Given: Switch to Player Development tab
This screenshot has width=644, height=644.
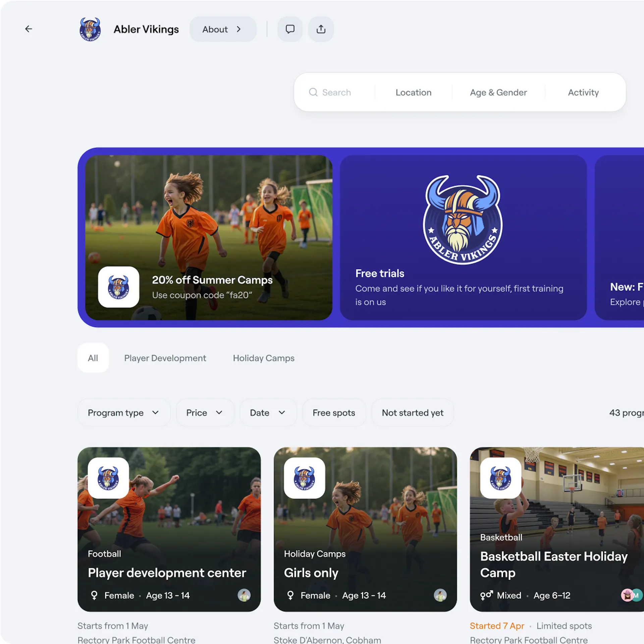Looking at the screenshot, I should pyautogui.click(x=165, y=358).
